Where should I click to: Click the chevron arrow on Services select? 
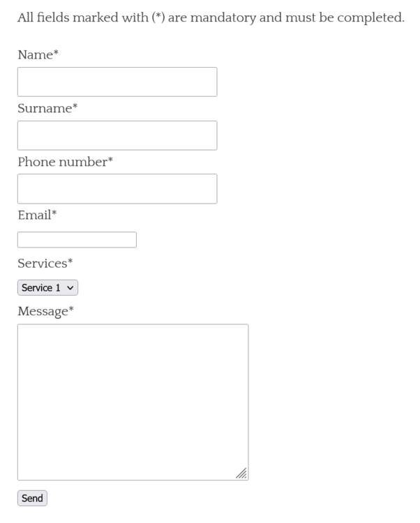(70, 287)
